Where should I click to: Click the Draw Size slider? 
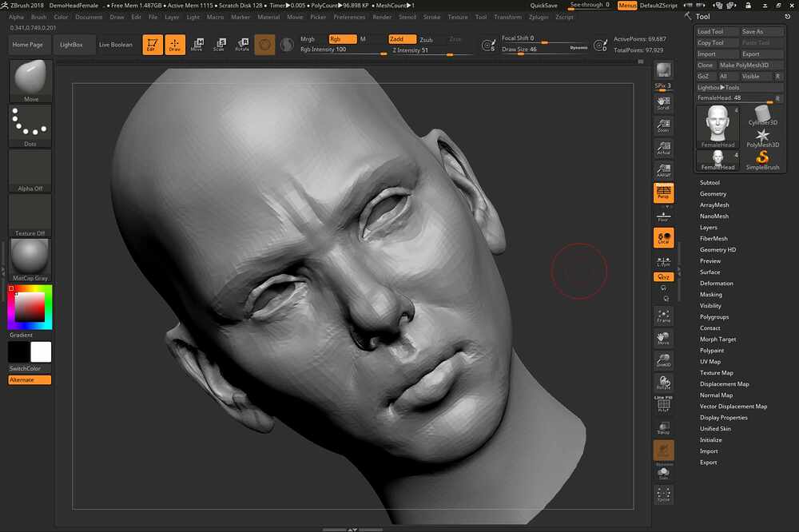[544, 50]
